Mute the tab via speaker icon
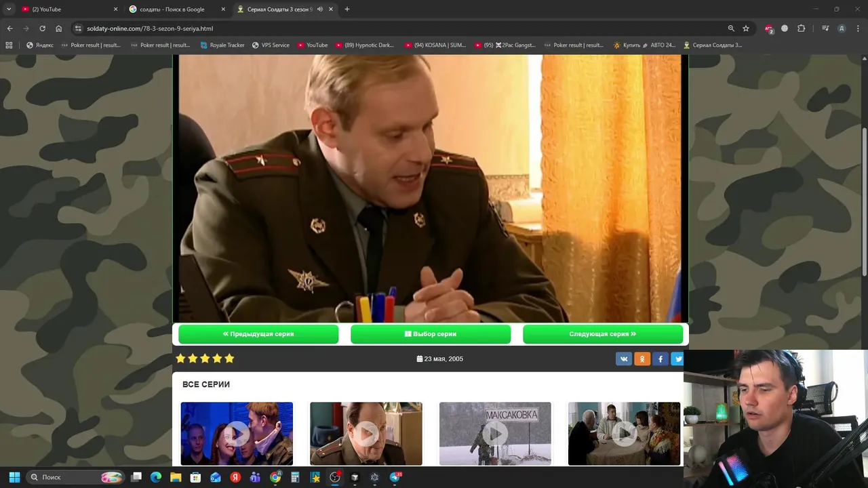 pos(320,9)
